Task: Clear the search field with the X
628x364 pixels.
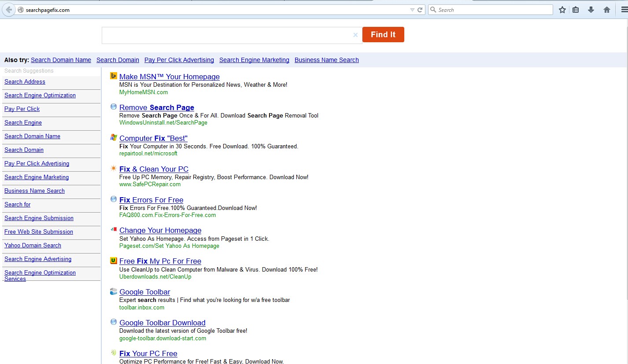Action: pyautogui.click(x=355, y=35)
